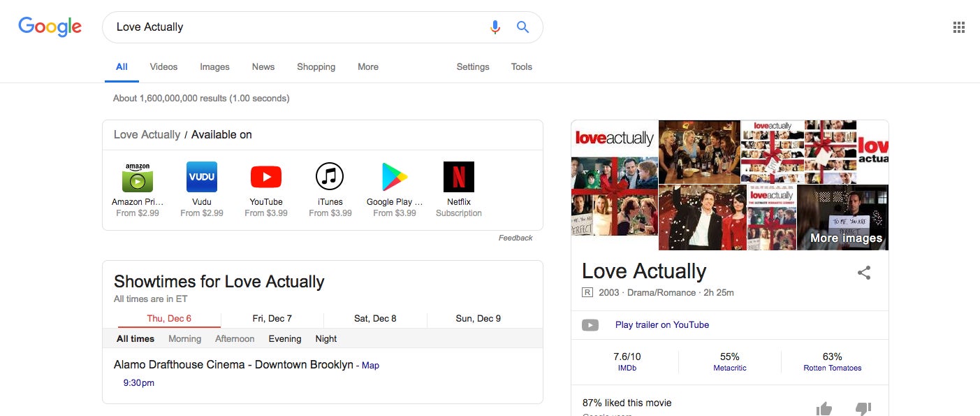Click the Feedback link
The image size is (980, 416).
[515, 238]
